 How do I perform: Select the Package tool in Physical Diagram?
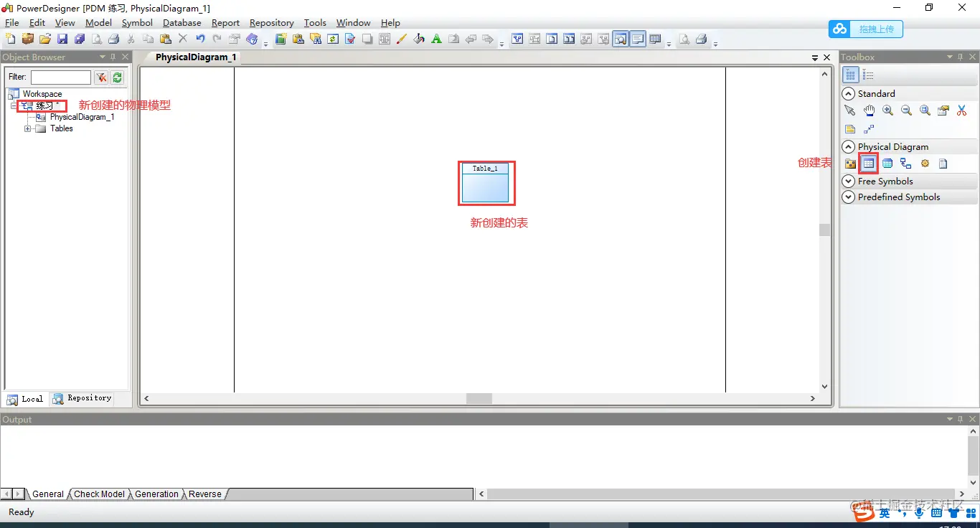click(850, 164)
